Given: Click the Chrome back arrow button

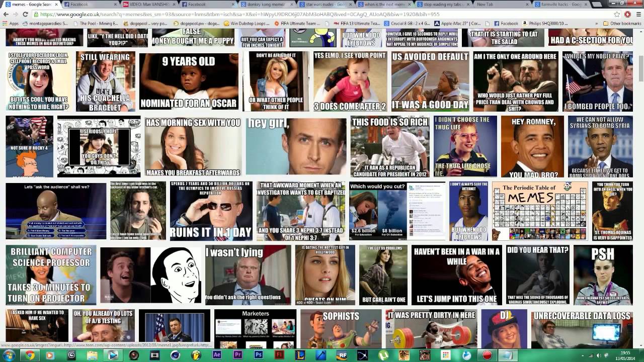Looking at the screenshot, I should pos(6,14).
